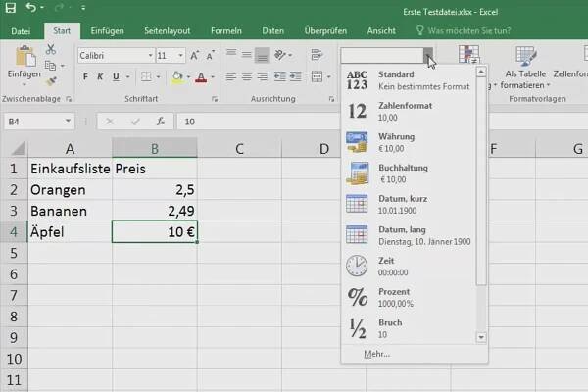Select cell B2 containing 2,5

(x=154, y=189)
